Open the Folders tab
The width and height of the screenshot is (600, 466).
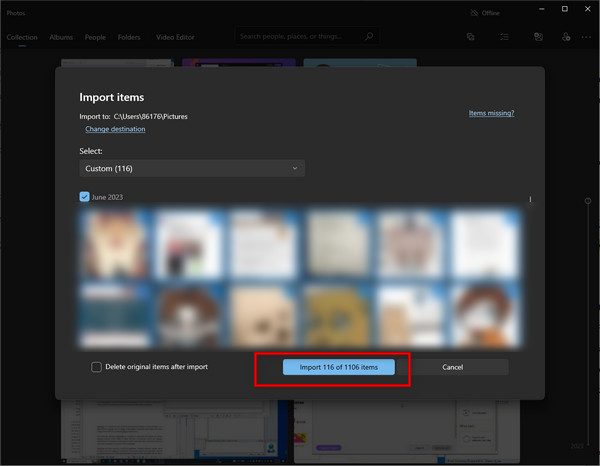[129, 37]
